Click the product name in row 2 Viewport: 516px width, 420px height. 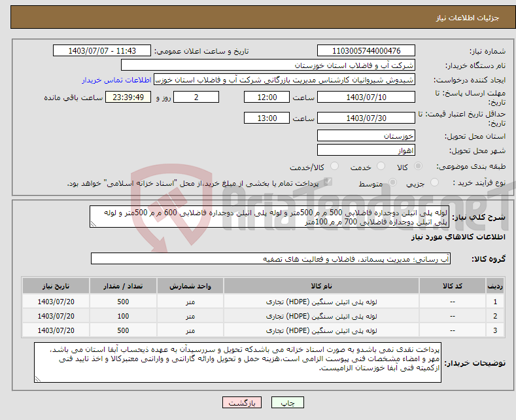tap(321, 316)
